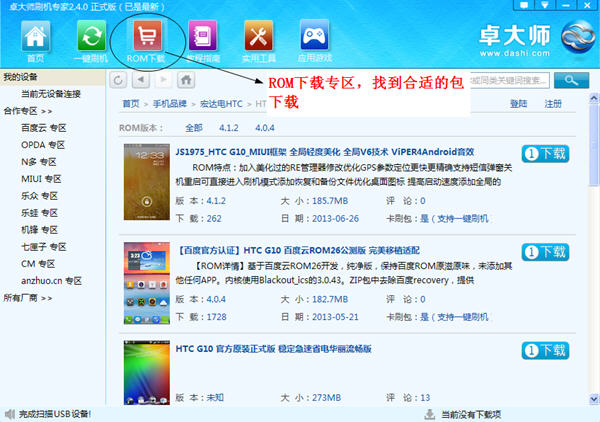The image size is (600, 422).
Task: Click the magnifier search button
Action: pyautogui.click(x=571, y=80)
